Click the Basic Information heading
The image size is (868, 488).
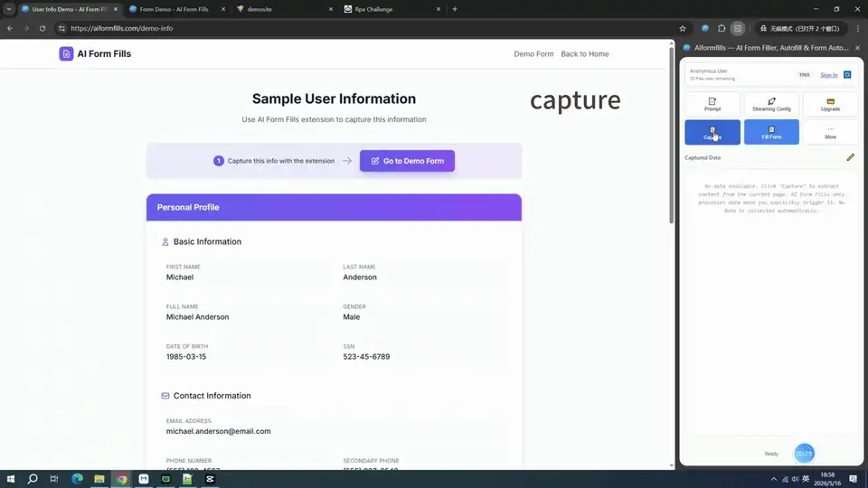point(207,242)
